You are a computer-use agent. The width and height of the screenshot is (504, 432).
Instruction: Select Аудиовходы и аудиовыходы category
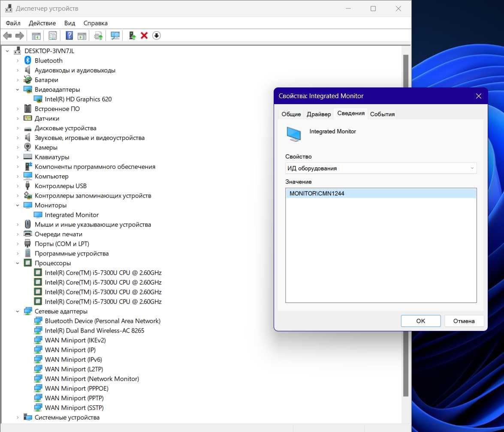point(75,70)
